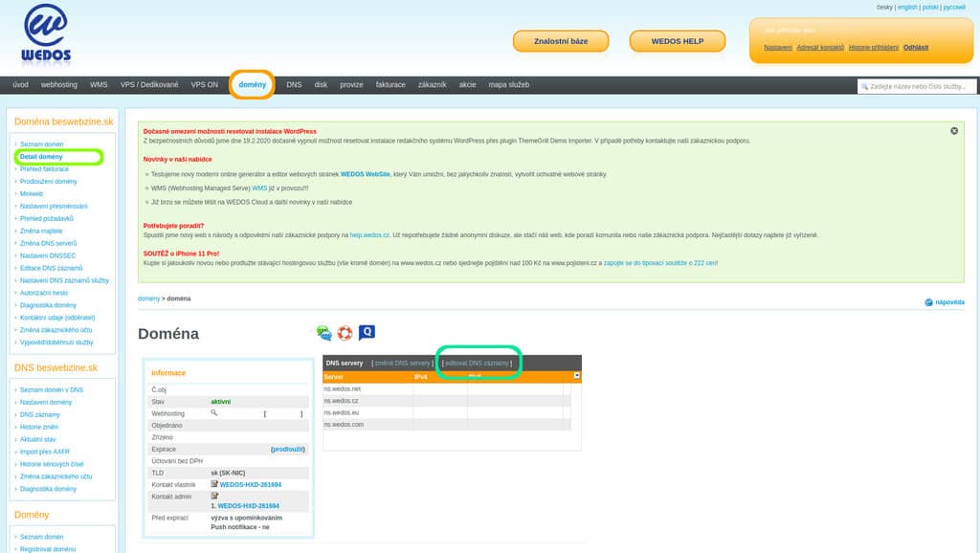The image size is (980, 553).
Task: Click the magnifier icon in Webhosting row
Action: (213, 413)
